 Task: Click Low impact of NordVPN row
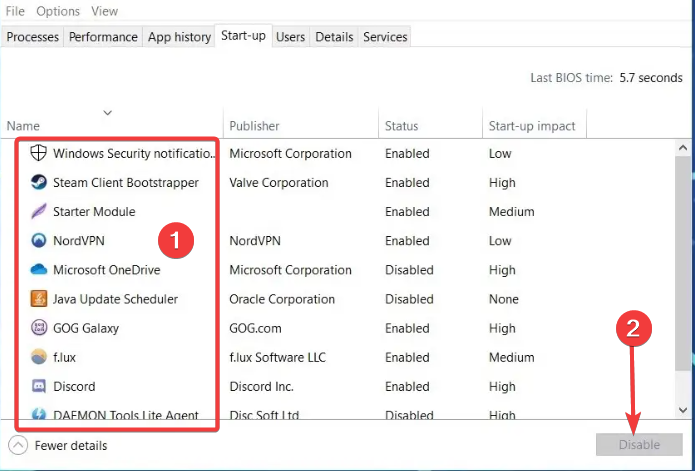click(x=500, y=241)
